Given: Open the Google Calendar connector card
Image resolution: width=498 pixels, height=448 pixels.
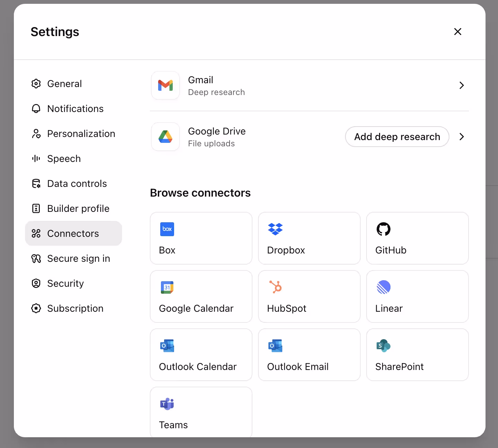Looking at the screenshot, I should (x=201, y=296).
